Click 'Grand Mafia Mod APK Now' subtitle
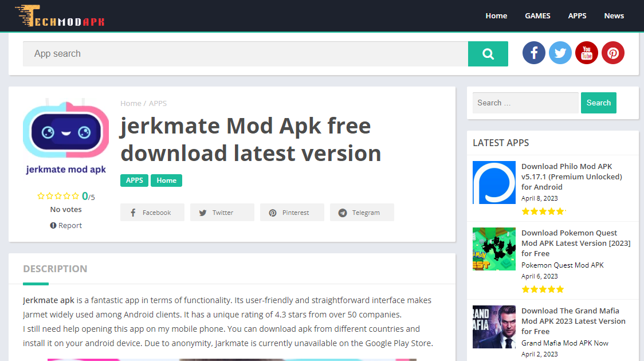Viewport: 644px width, 361px height. (x=565, y=343)
